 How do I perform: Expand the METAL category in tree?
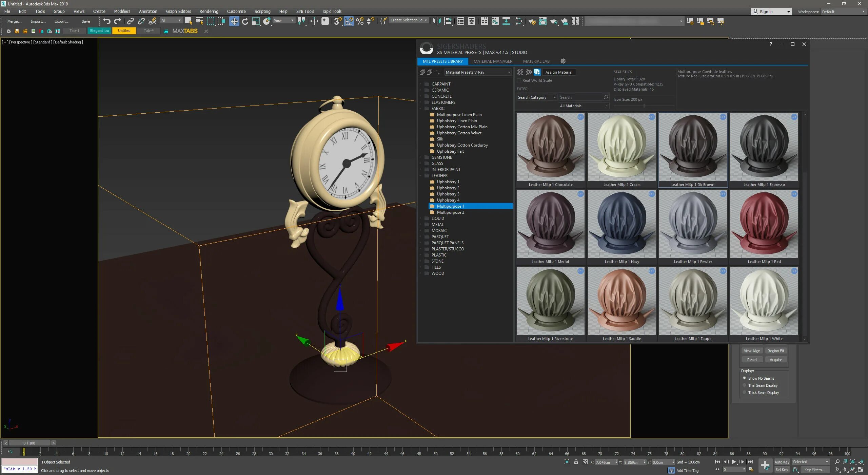click(420, 224)
